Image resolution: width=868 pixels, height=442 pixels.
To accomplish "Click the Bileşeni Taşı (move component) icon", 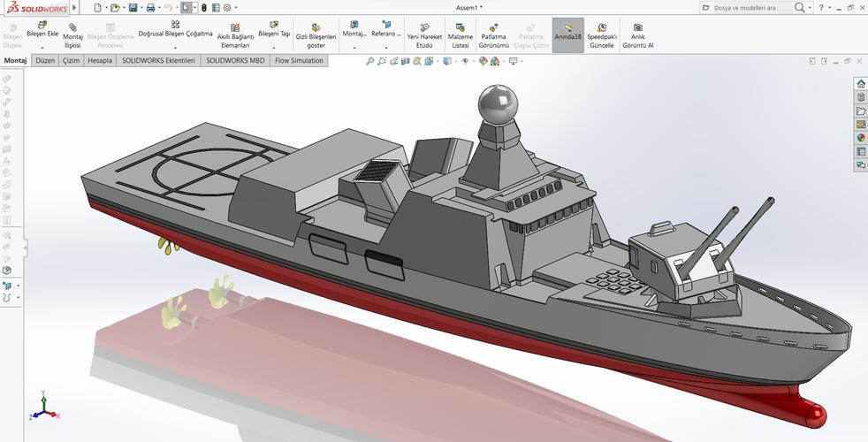I will click(274, 26).
